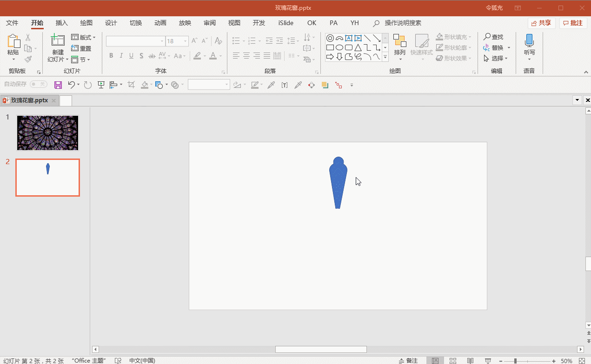Open the File (文件) menu tab
591x364 pixels.
(12, 23)
